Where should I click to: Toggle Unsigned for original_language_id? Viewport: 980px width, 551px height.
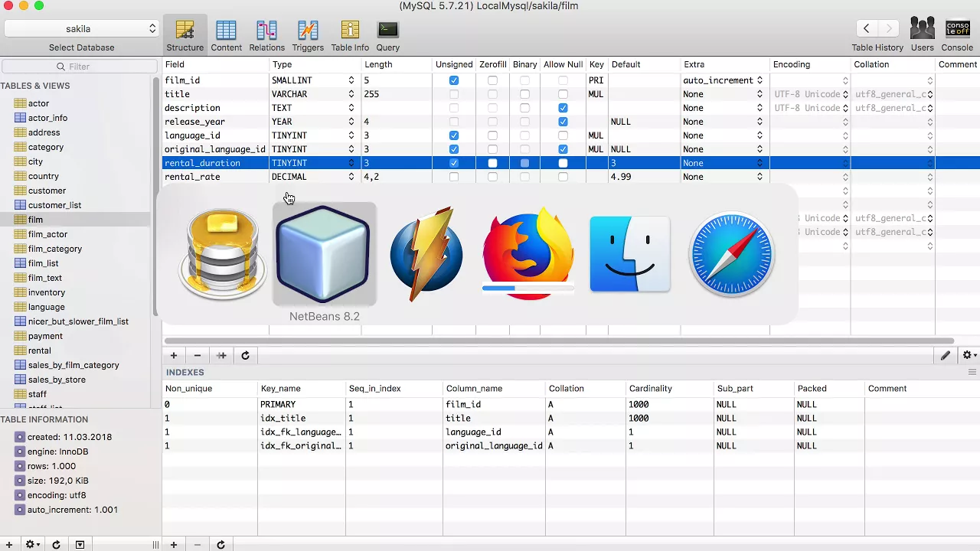pos(454,149)
